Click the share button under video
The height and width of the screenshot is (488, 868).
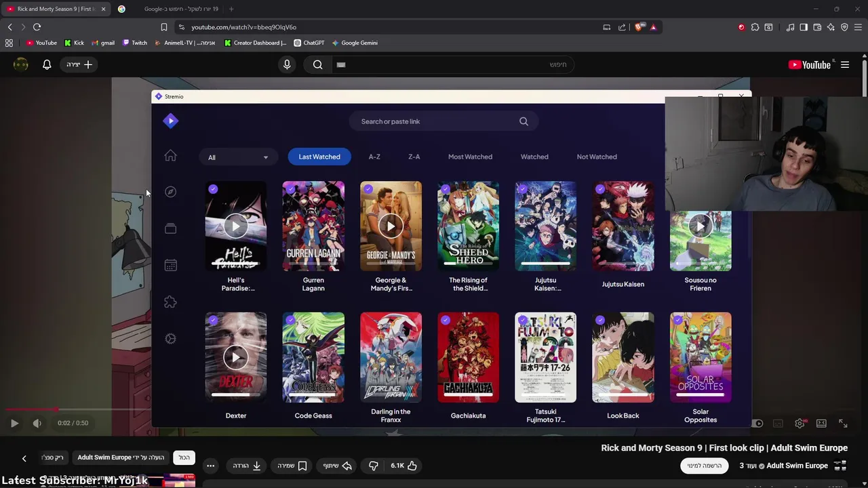pos(337,466)
